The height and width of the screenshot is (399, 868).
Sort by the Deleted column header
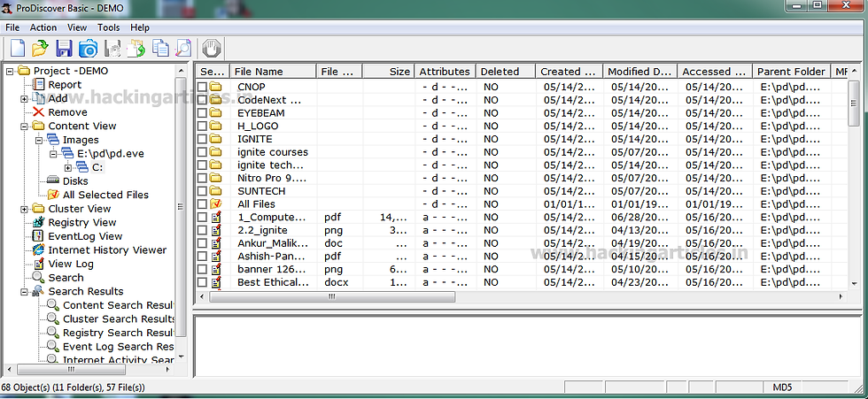tap(506, 72)
